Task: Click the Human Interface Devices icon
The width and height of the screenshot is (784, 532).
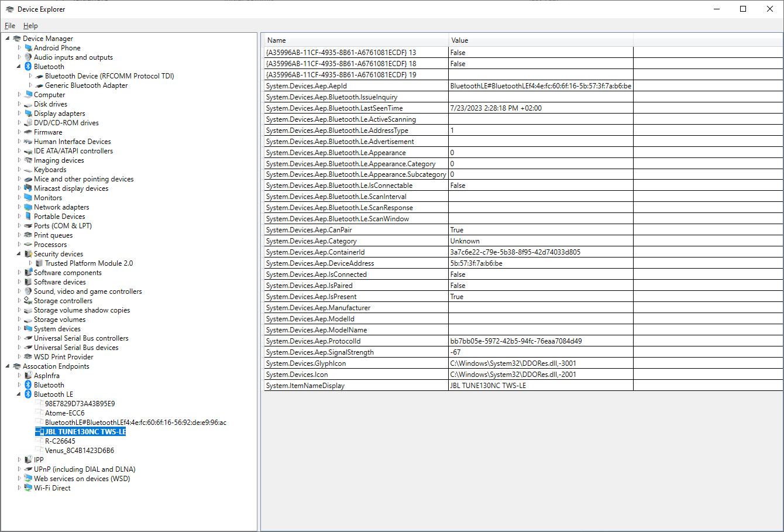Action: [x=28, y=142]
